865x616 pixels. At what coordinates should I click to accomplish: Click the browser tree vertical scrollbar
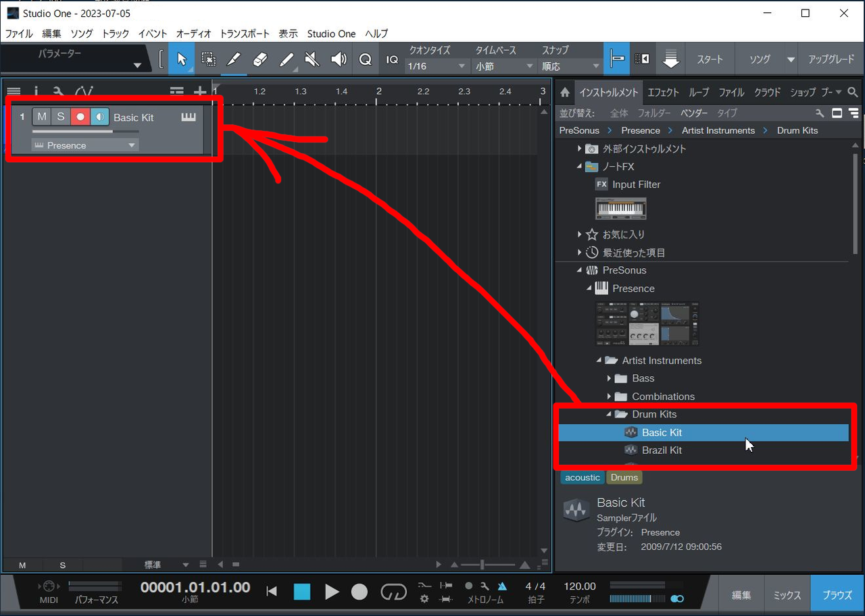point(856,203)
